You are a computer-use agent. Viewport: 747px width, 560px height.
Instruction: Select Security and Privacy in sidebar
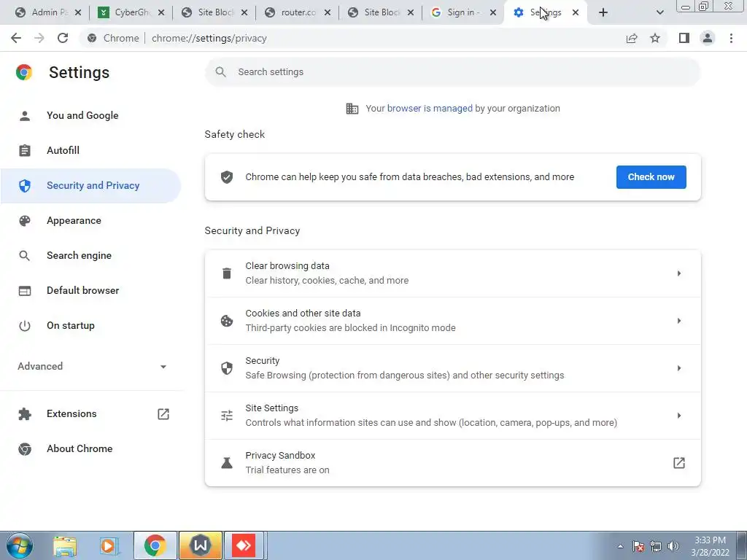coord(90,186)
